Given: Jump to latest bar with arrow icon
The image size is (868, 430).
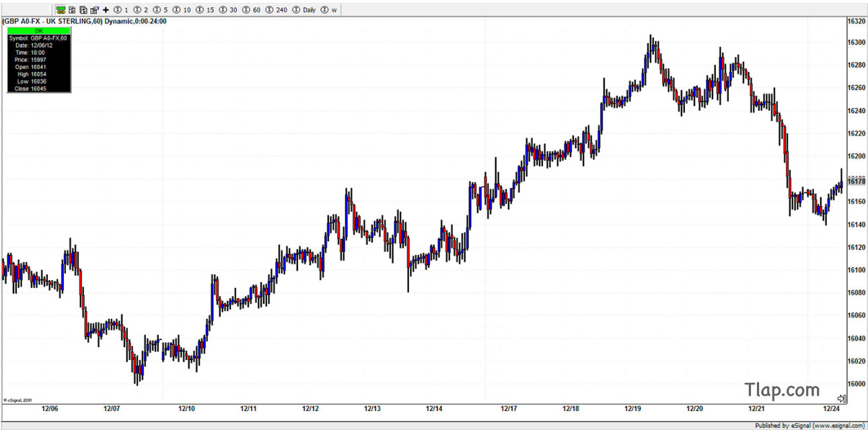Looking at the screenshot, I should click(x=841, y=399).
